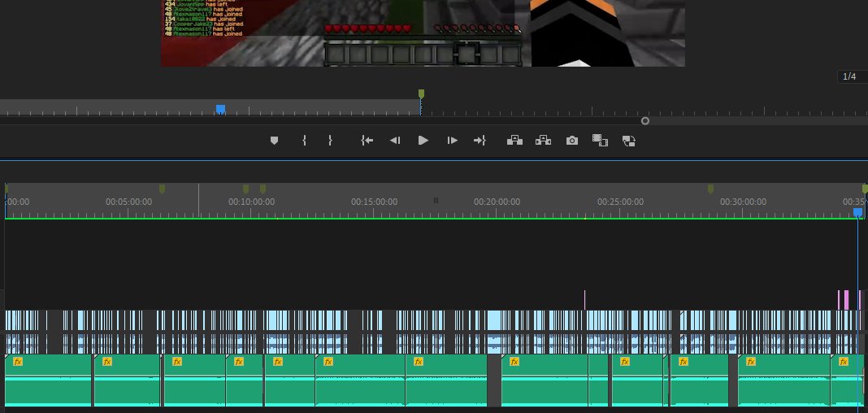The height and width of the screenshot is (413, 868).
Task: Select the marker between 00:25:00:00 and 00:30:00:00
Action: click(x=710, y=189)
